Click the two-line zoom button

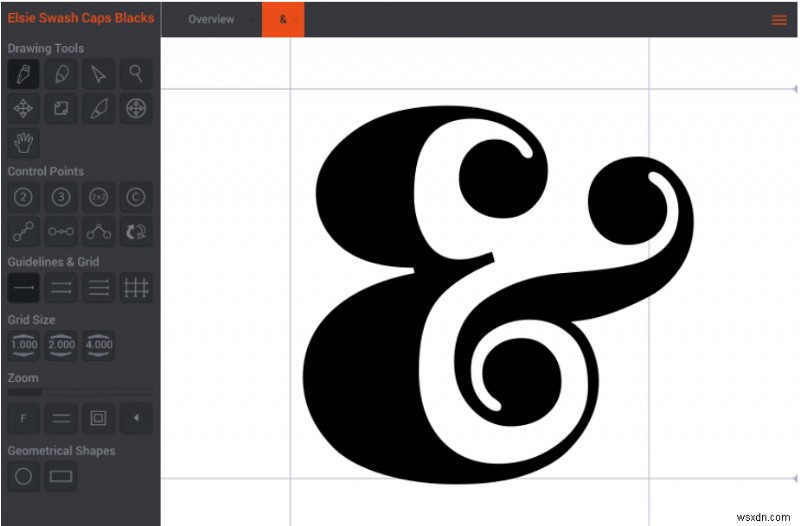tap(61, 418)
